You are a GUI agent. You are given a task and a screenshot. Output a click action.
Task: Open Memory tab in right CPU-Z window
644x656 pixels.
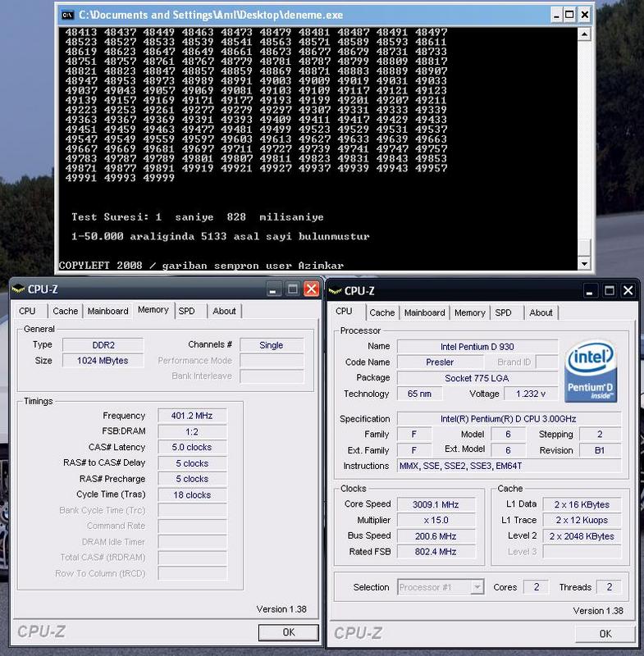pos(470,312)
